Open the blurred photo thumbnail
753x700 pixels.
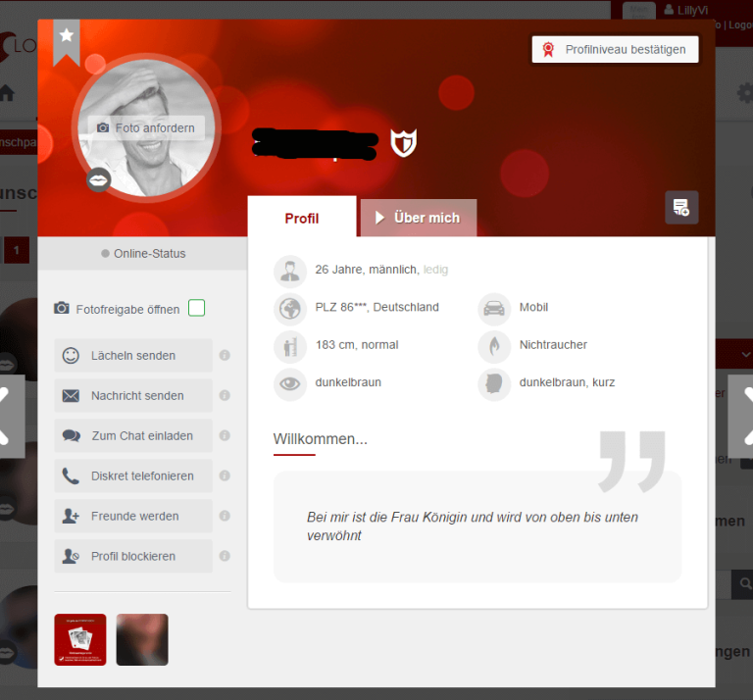[142, 639]
